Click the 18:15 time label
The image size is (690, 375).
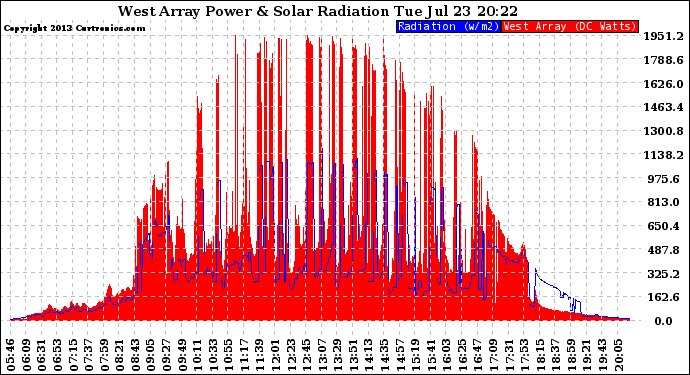click(x=540, y=355)
